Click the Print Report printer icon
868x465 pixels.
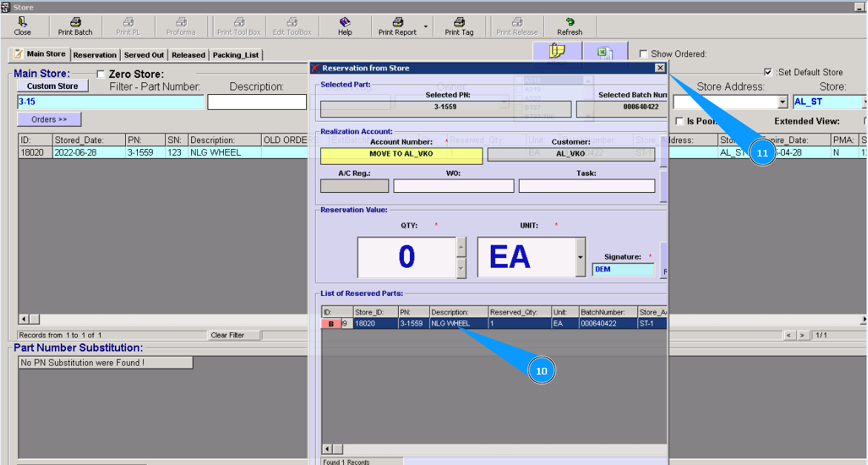pos(397,22)
